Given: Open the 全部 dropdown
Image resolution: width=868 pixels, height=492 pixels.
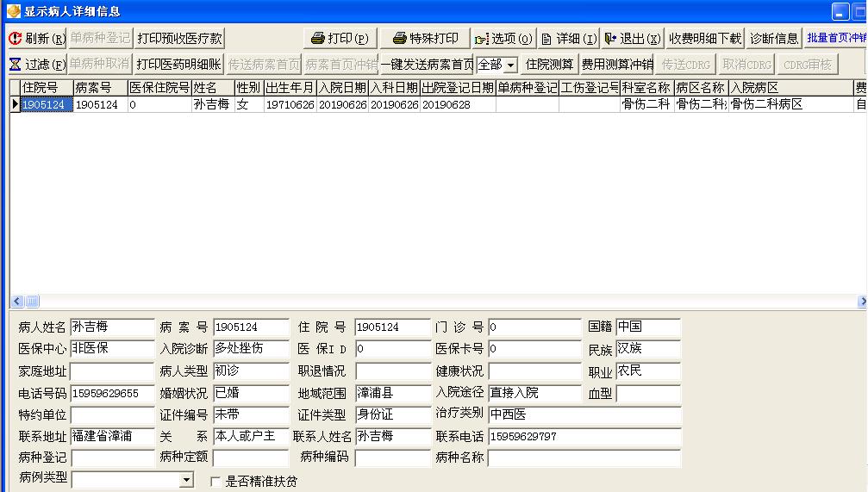Looking at the screenshot, I should click(511, 65).
